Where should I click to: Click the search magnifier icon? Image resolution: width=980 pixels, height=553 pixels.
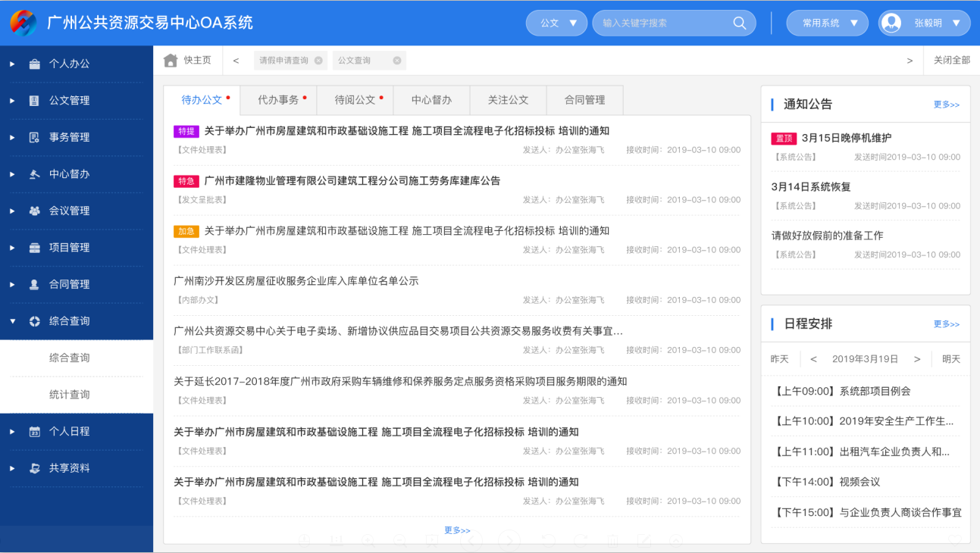738,23
